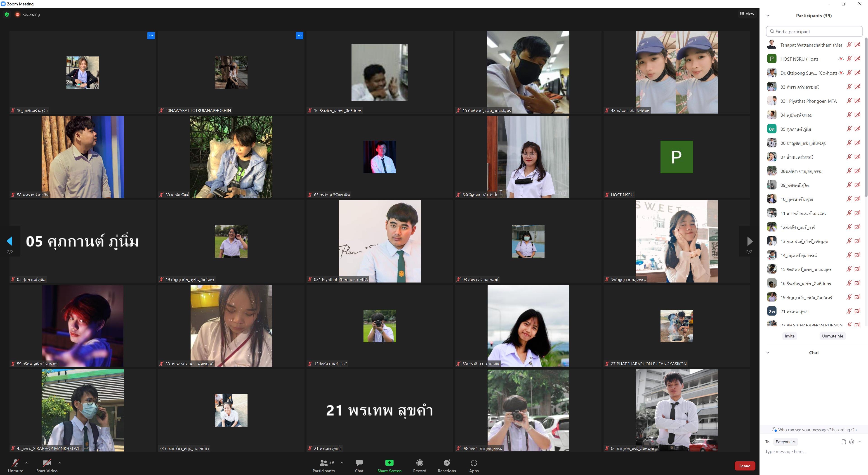Click the file attachment icon in chat
This screenshot has width=868, height=475.
pos(844,442)
